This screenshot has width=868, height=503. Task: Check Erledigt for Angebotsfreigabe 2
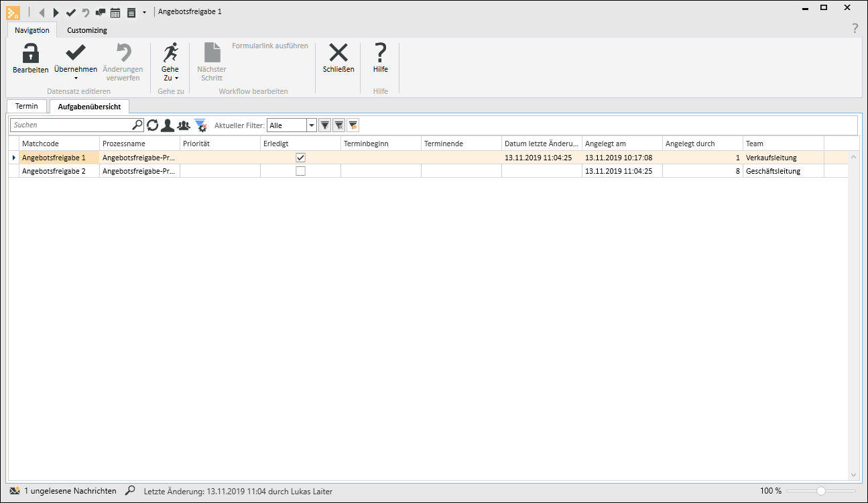[x=300, y=171]
